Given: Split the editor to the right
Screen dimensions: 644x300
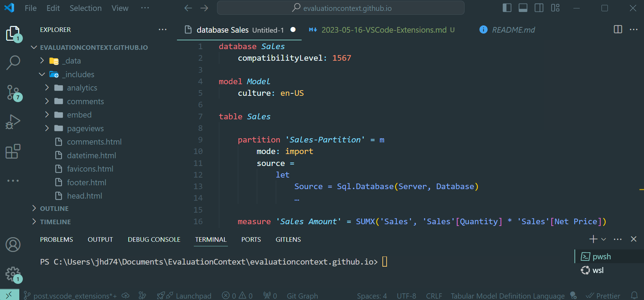Looking at the screenshot, I should point(618,30).
